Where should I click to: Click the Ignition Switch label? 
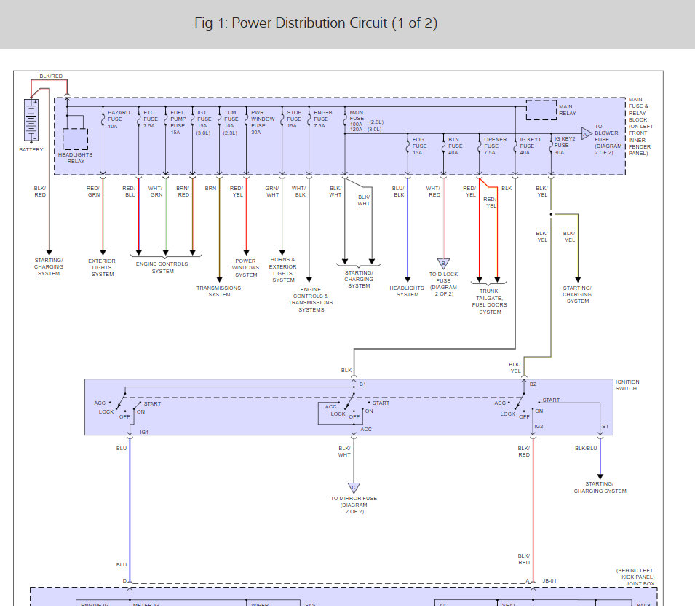627,385
